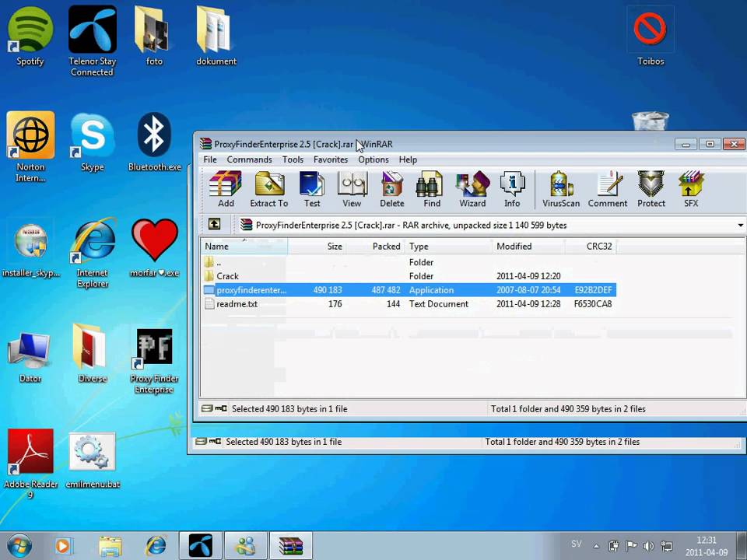Open the Recycle Bin on desktop
The width and height of the screenshot is (747, 560).
pyautogui.click(x=651, y=121)
